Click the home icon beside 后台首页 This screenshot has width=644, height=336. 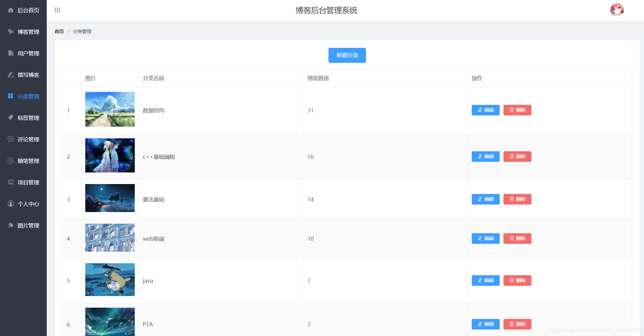11,10
